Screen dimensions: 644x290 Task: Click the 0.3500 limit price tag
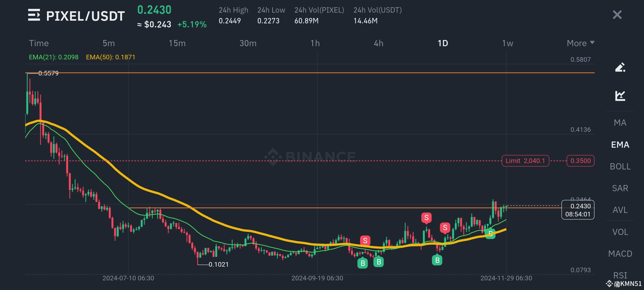point(580,161)
